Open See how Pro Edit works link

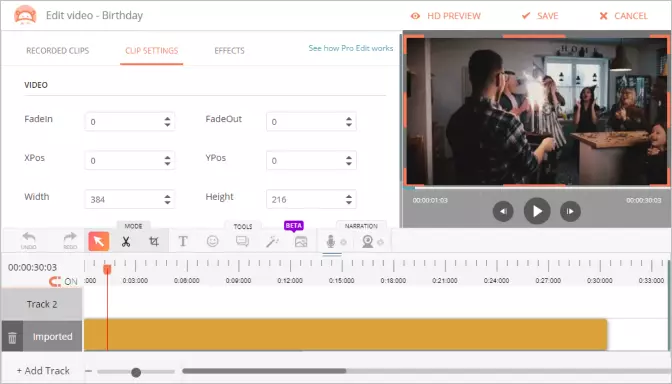tap(351, 48)
